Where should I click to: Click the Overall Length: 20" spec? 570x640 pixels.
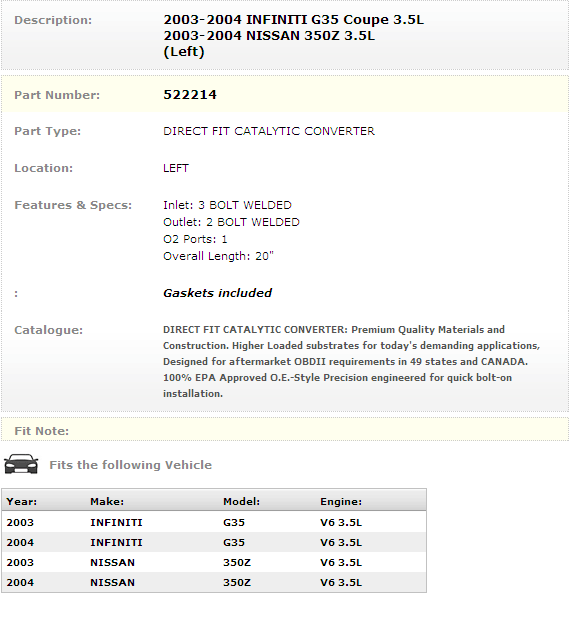[218, 256]
